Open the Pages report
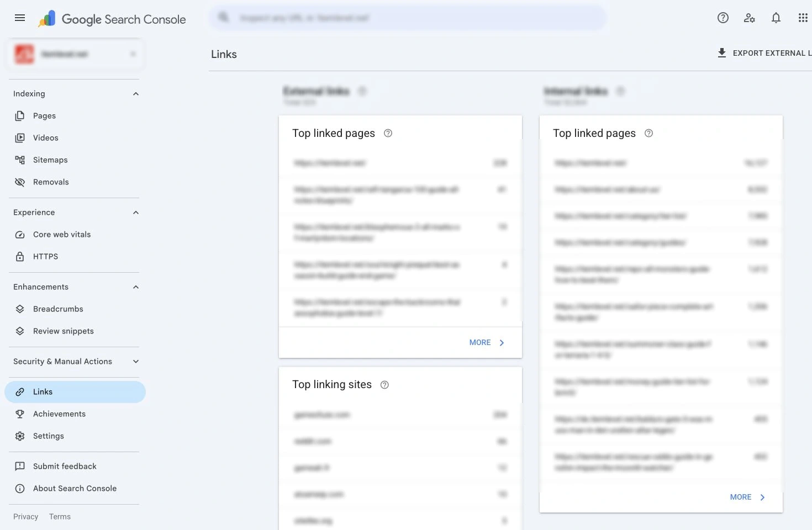The height and width of the screenshot is (530, 812). (75, 116)
